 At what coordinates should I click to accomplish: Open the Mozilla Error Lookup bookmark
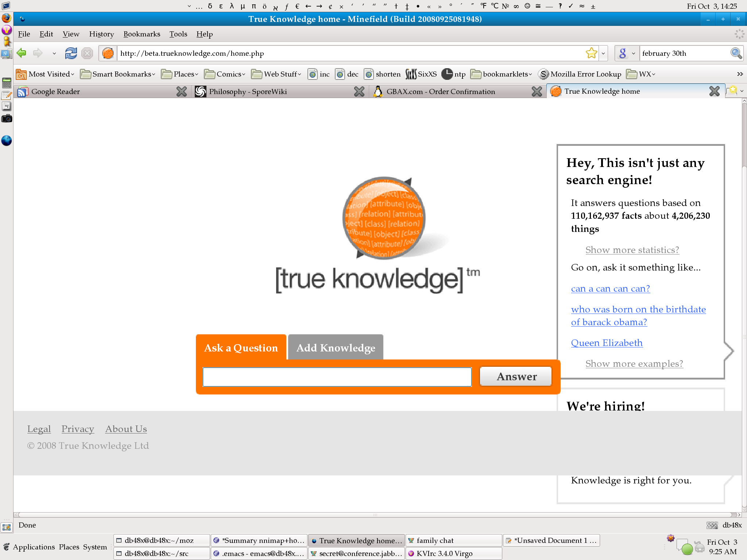(580, 74)
